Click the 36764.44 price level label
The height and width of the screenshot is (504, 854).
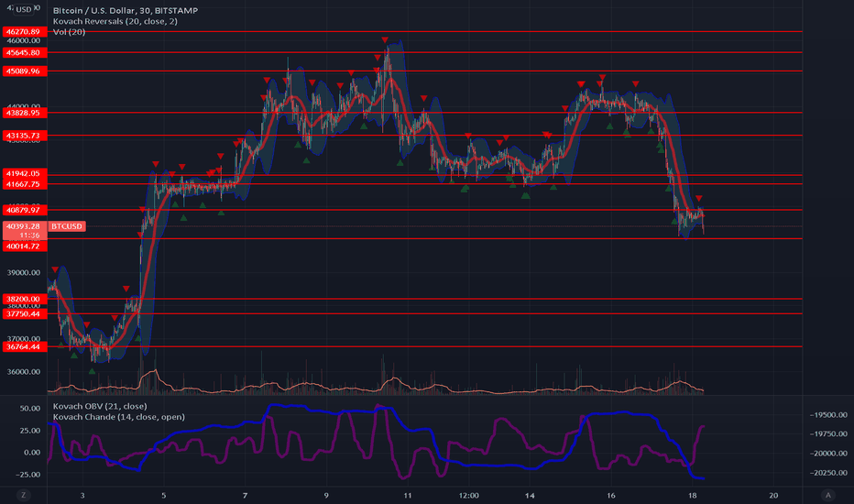point(25,346)
